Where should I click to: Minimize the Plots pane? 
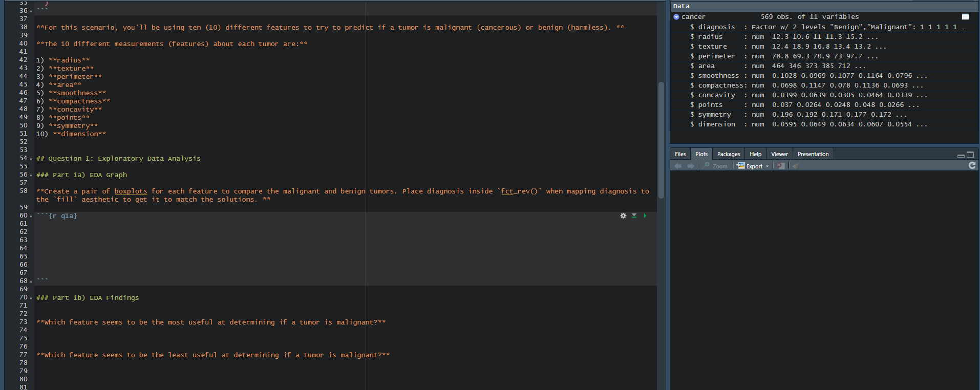(961, 155)
